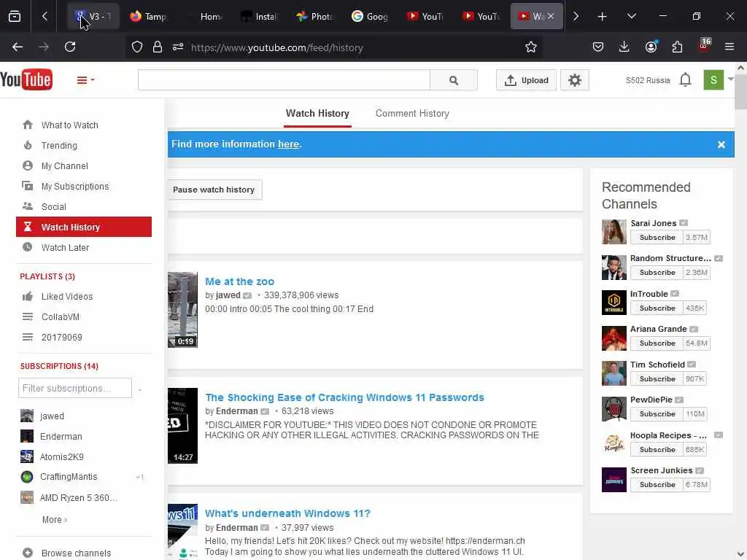The height and width of the screenshot is (560, 747).
Task: Click the InTrouble channel avatar
Action: point(614,303)
